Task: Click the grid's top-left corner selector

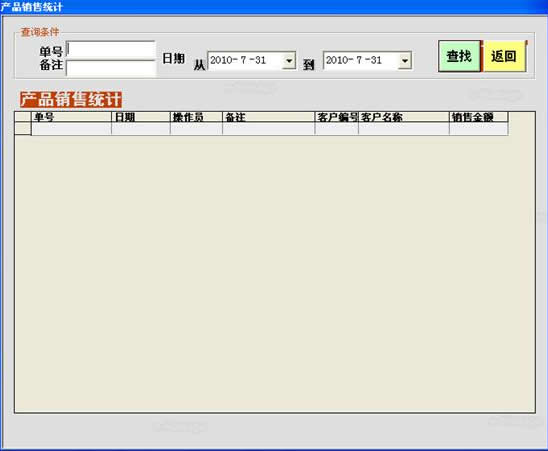Action: click(x=23, y=117)
